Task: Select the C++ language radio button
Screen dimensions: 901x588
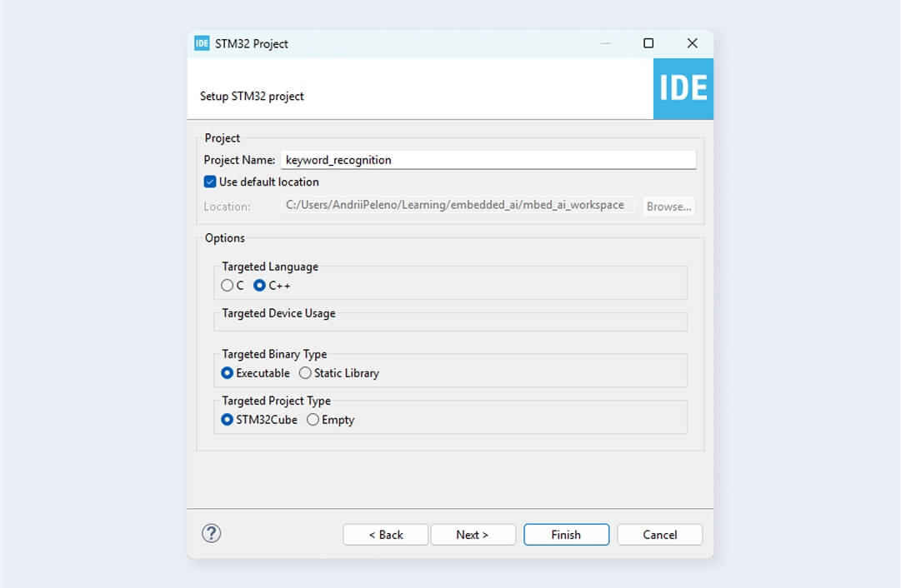Action: point(259,286)
